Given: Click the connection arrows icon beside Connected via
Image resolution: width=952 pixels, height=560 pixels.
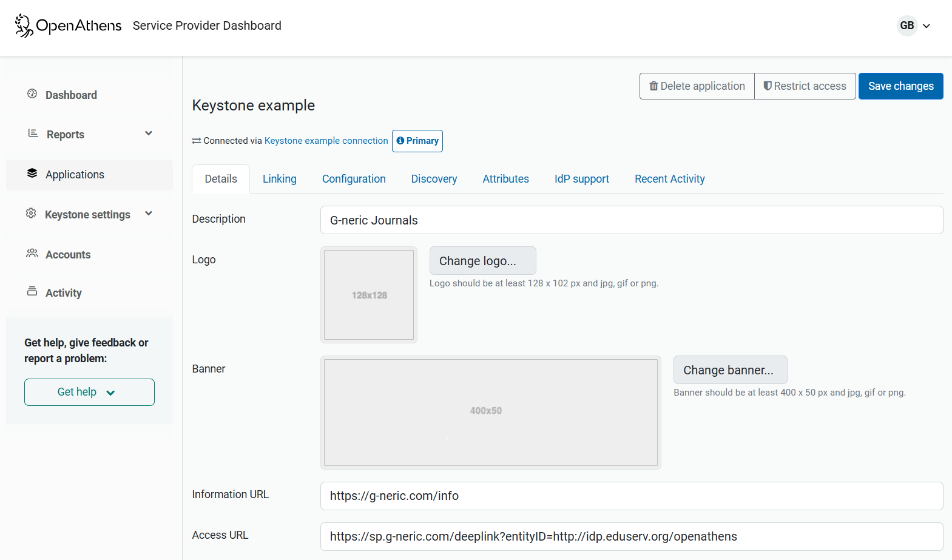Looking at the screenshot, I should coord(197,141).
